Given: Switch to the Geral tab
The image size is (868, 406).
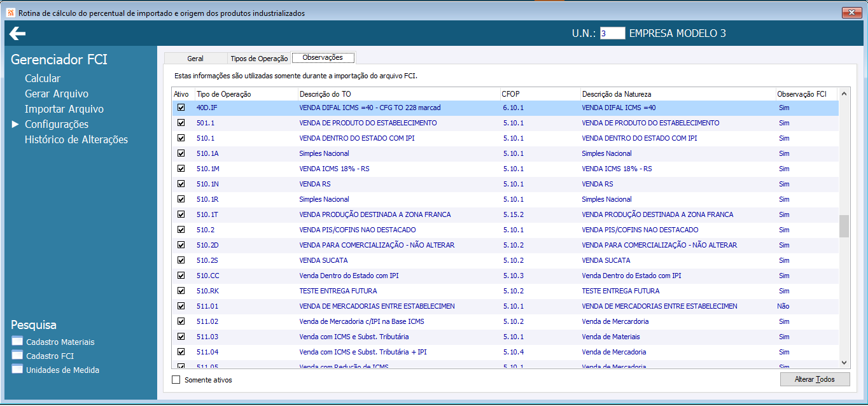Looking at the screenshot, I should 195,58.
